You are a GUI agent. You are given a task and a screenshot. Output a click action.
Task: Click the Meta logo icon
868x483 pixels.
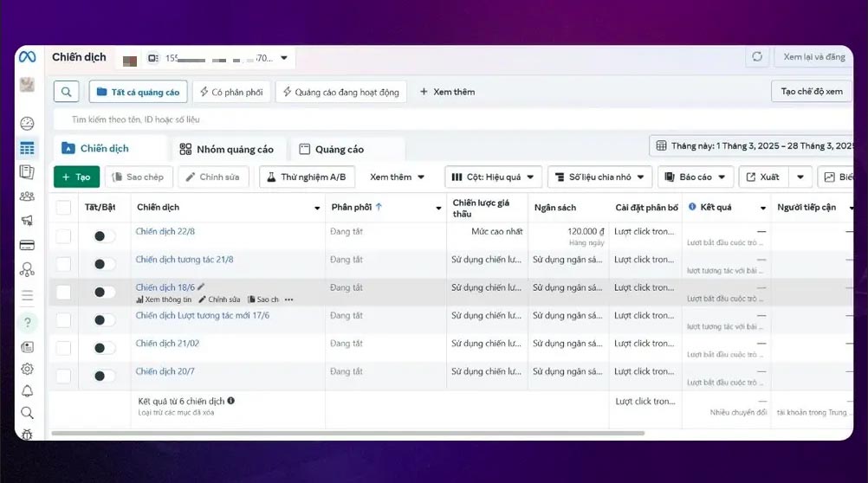pos(27,56)
